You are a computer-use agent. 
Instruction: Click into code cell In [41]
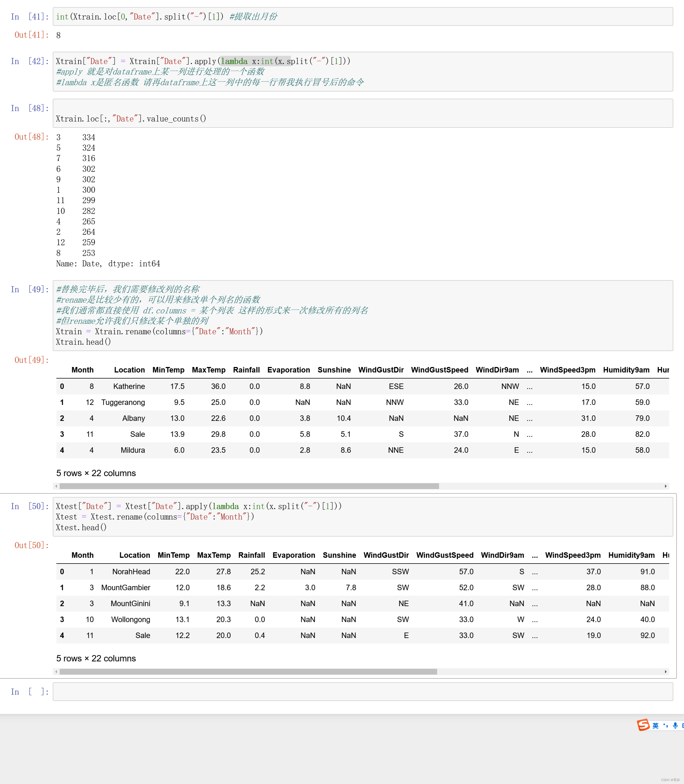[x=363, y=17]
